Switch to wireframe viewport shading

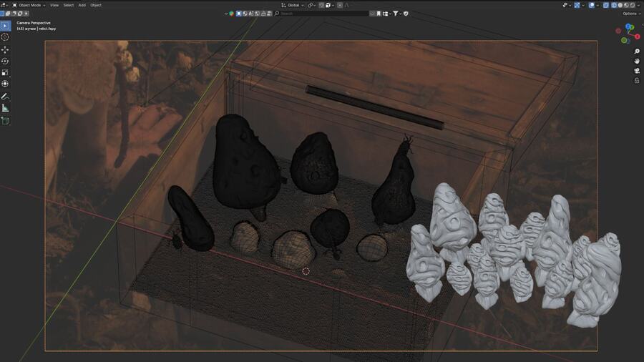614,5
